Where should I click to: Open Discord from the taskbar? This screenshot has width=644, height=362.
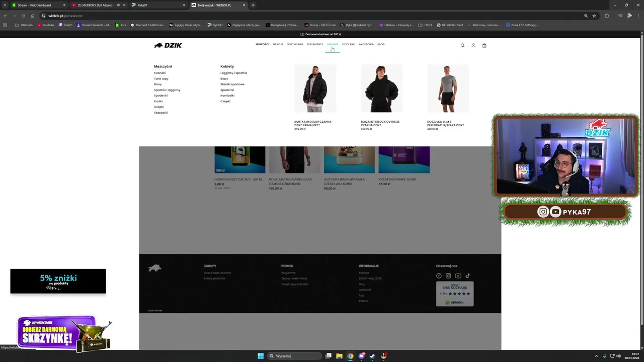[361, 356]
